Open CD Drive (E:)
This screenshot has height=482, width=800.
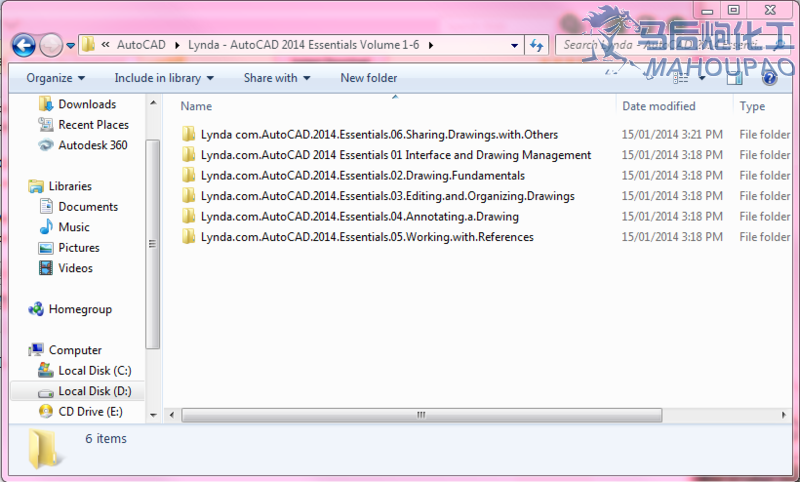(x=90, y=411)
